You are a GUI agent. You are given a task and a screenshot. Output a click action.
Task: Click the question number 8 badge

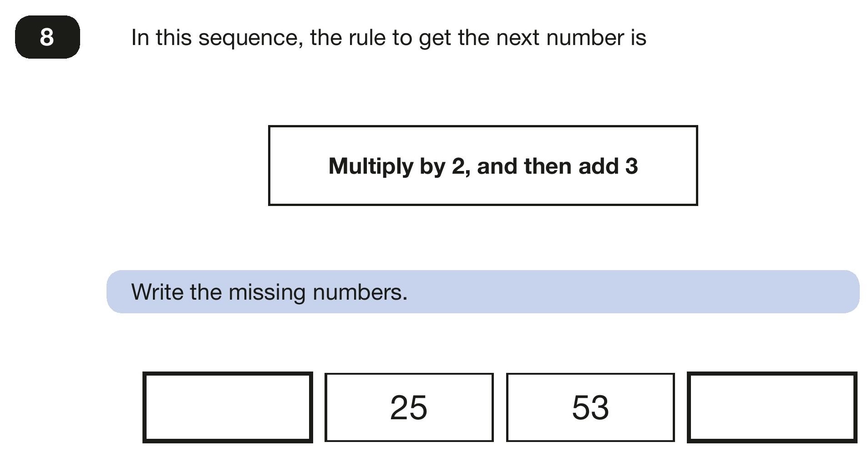coord(47,37)
